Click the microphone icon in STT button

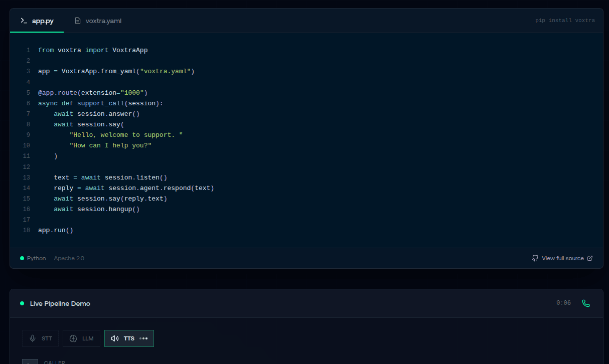point(33,338)
